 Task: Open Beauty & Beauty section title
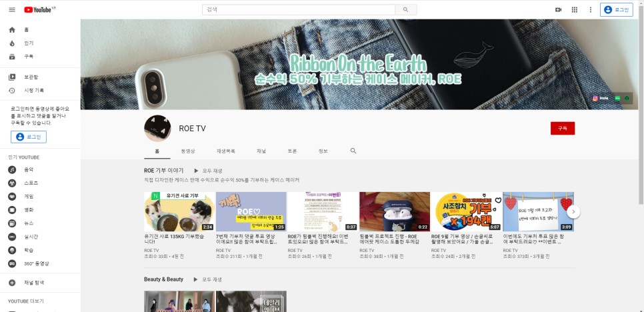(x=163, y=279)
